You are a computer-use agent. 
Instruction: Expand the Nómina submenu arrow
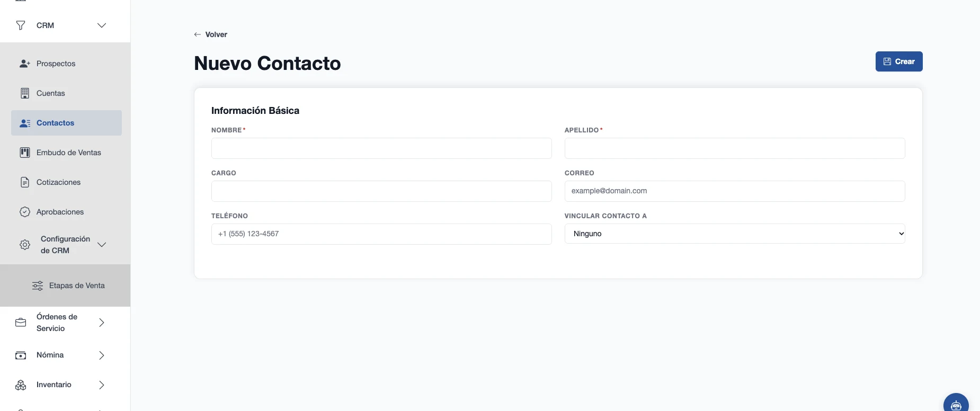pyautogui.click(x=102, y=355)
